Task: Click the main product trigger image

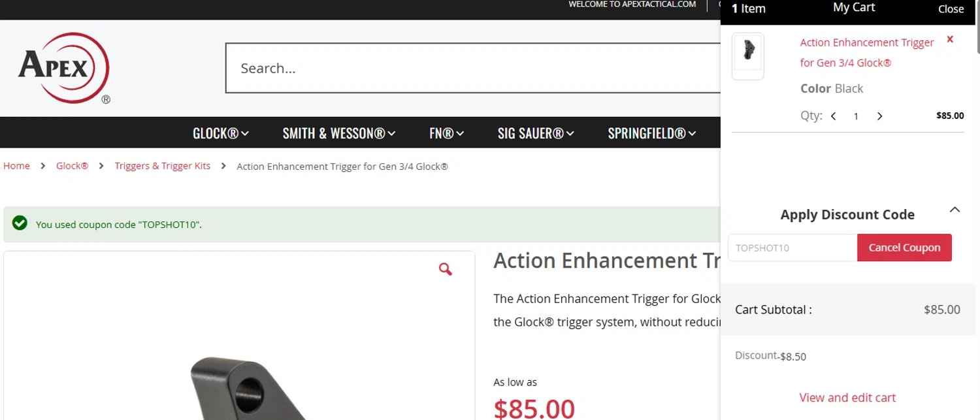Action: point(239,336)
